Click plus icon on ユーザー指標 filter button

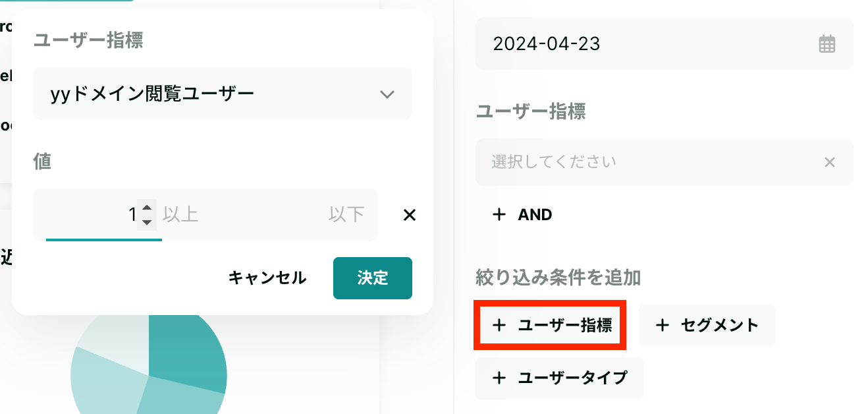point(499,325)
